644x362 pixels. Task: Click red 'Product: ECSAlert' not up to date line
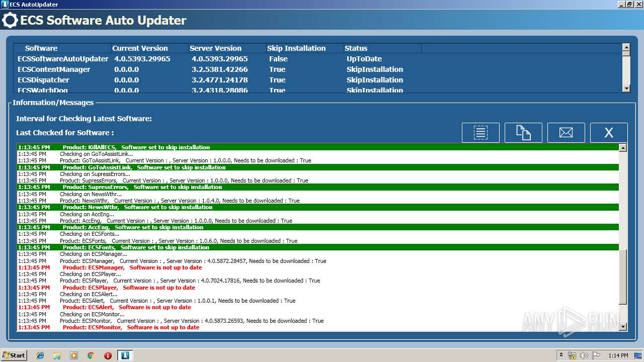click(318, 307)
